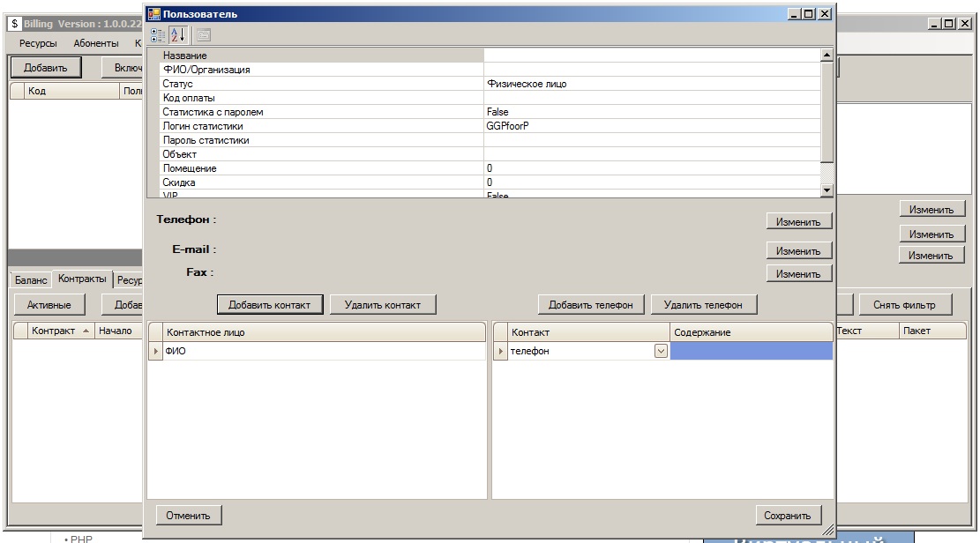Viewport: 980px width, 543px height.
Task: Select the Название property label
Action: pyautogui.click(x=321, y=55)
